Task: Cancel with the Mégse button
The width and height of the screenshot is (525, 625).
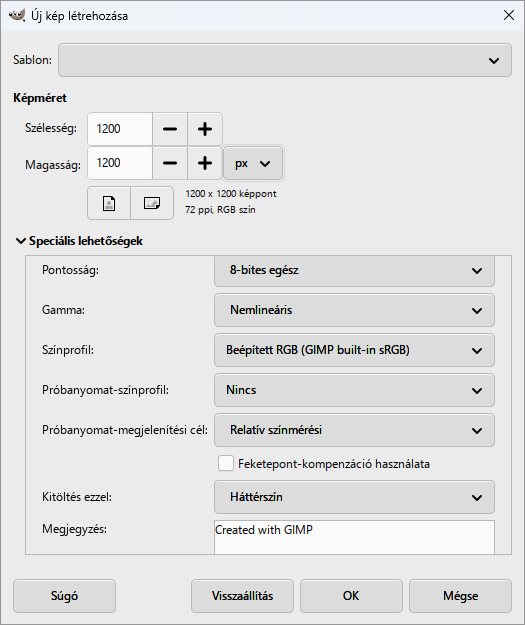Action: click(x=460, y=596)
